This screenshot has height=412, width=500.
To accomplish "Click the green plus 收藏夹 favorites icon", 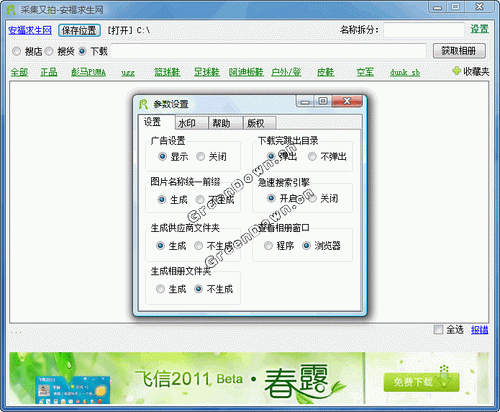I will tap(456, 71).
